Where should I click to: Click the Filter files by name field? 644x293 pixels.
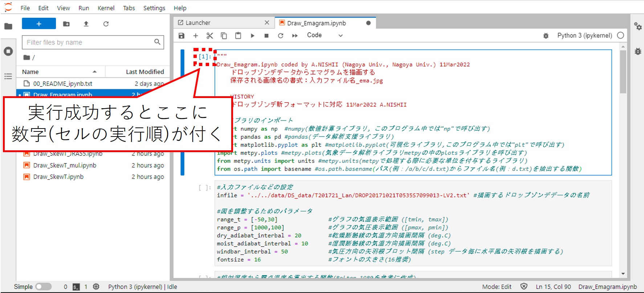[x=93, y=42]
